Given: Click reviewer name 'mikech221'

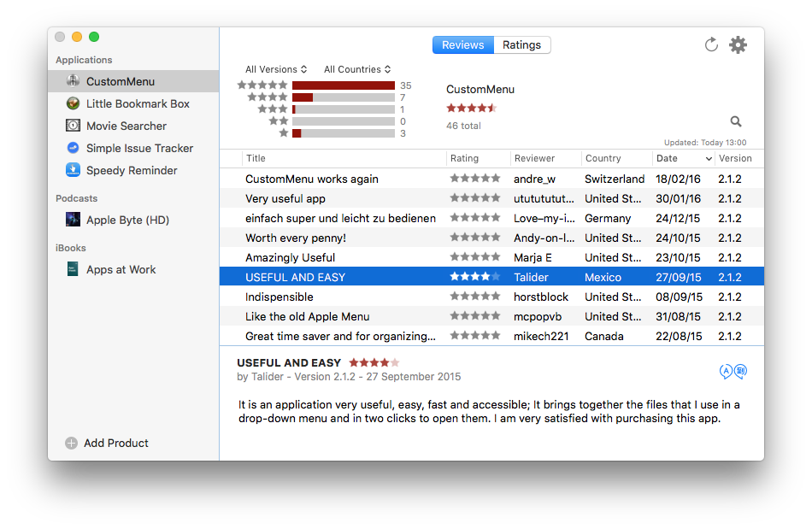Looking at the screenshot, I should pos(541,337).
